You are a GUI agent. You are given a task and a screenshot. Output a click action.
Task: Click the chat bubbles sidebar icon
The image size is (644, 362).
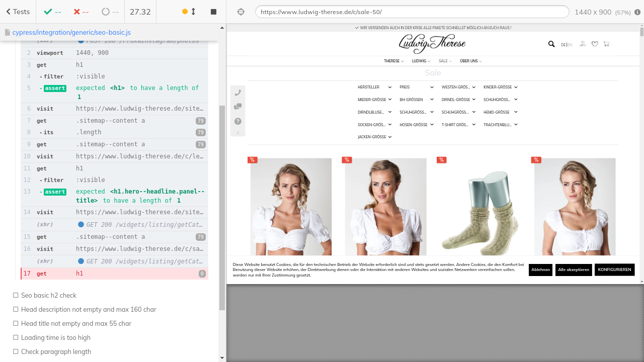point(238,107)
